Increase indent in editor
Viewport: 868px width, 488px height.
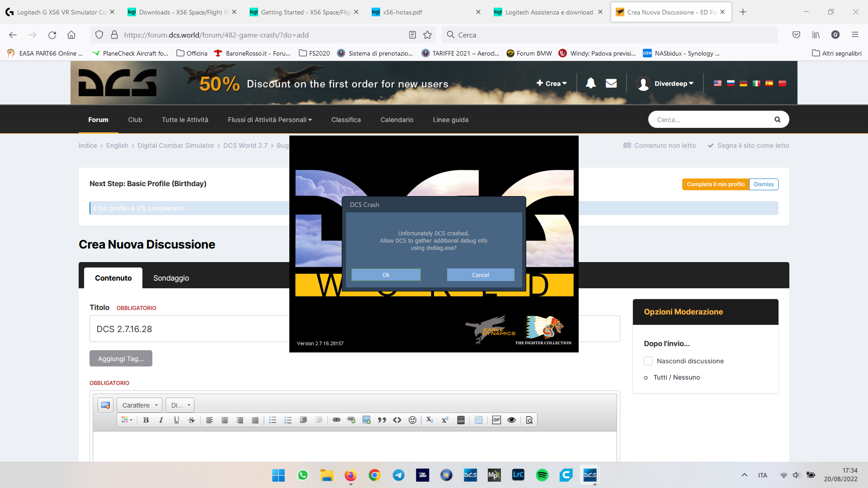click(303, 420)
